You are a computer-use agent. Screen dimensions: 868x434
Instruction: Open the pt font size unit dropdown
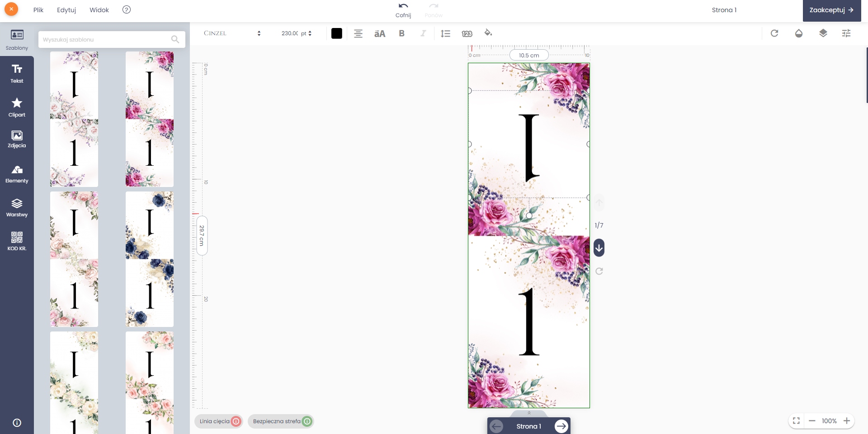pos(307,33)
